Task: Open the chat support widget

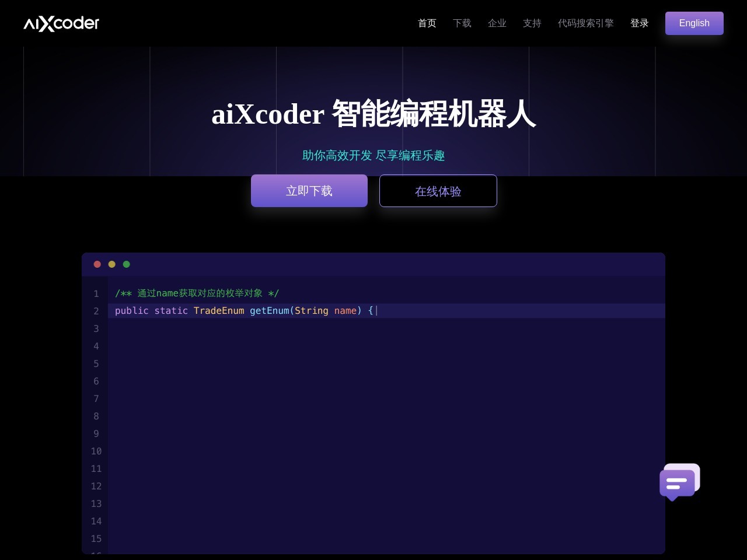Action: [x=679, y=482]
